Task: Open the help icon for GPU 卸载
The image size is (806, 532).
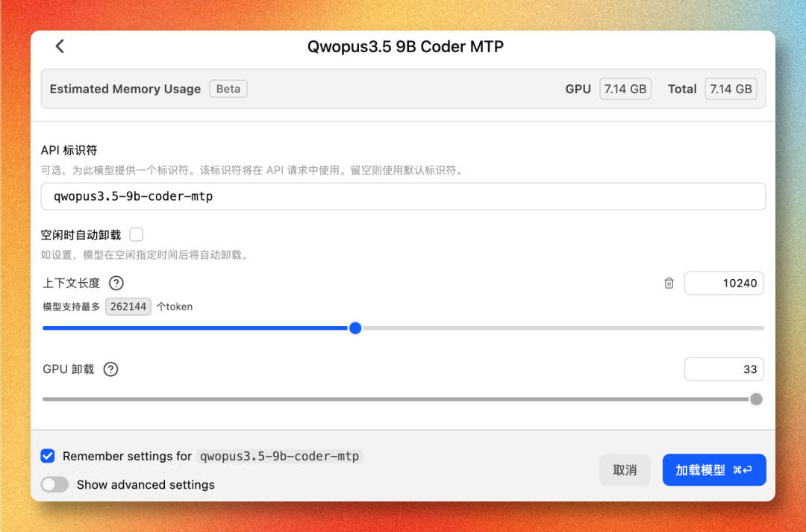Action: pyautogui.click(x=110, y=369)
